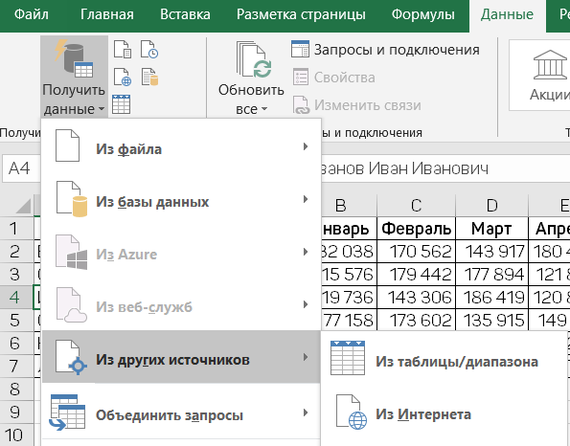Click the Из Azure menu entry
Viewport: 570px width, 446px height.
point(181,253)
